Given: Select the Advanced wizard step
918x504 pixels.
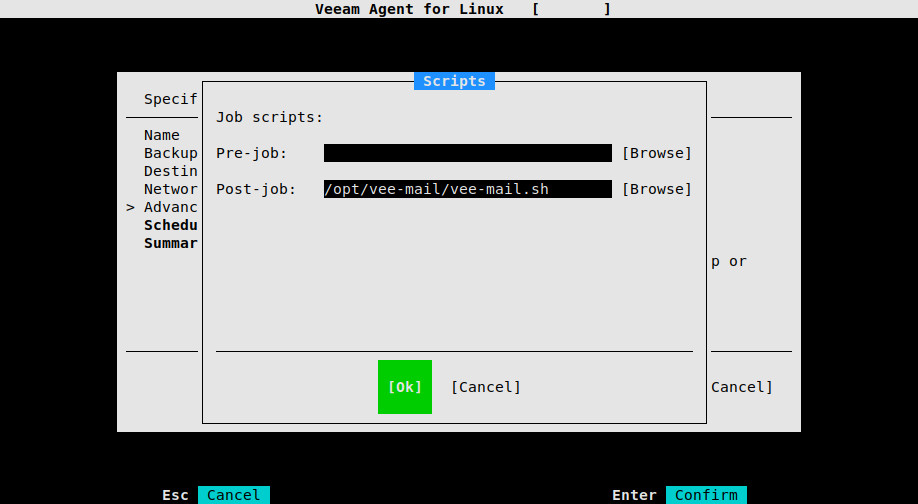Looking at the screenshot, I should [x=170, y=207].
